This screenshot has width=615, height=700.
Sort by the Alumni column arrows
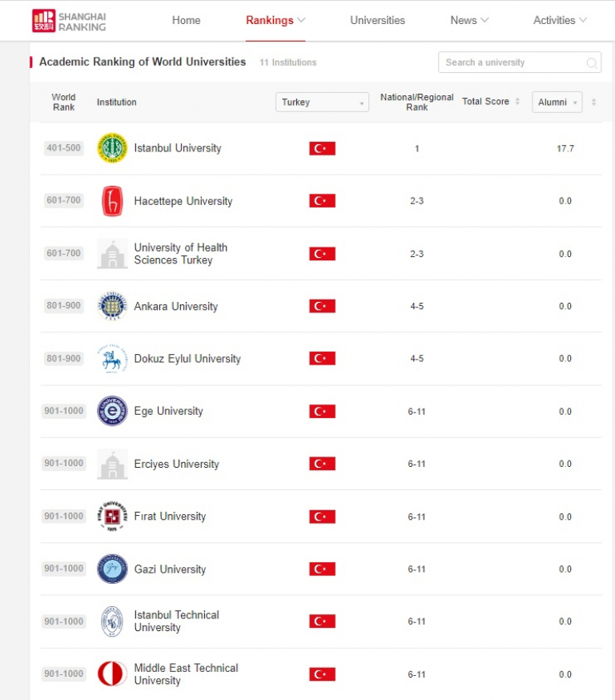click(x=593, y=103)
